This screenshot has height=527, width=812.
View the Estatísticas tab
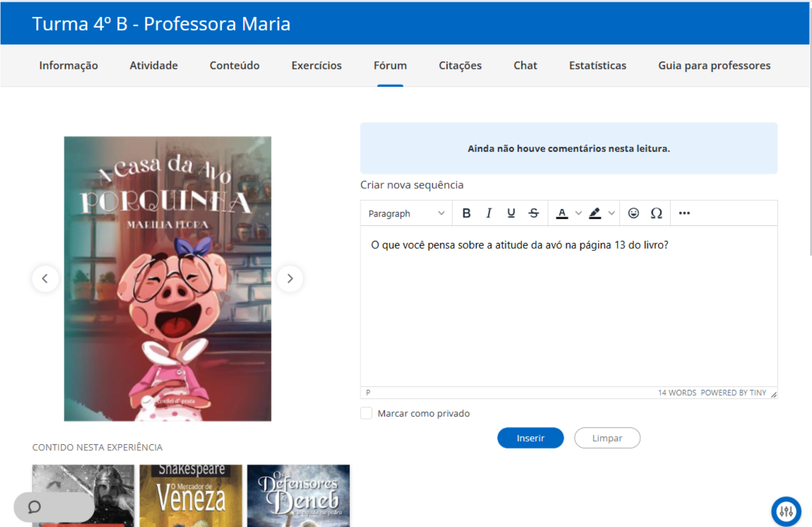(597, 65)
